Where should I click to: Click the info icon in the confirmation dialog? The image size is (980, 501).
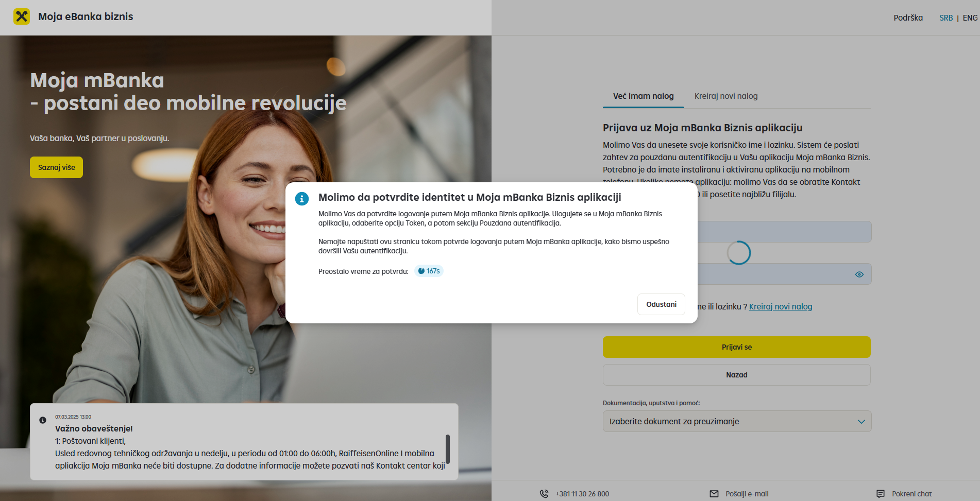[302, 198]
